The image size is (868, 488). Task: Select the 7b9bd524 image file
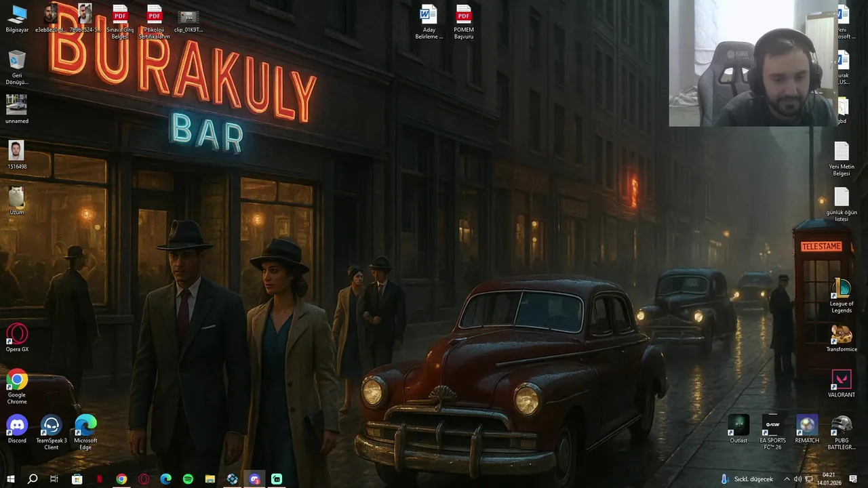[x=85, y=19]
